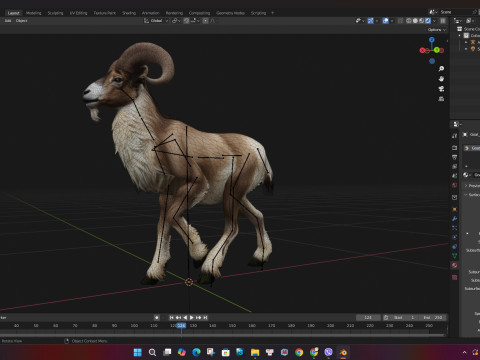Open the UV Editing workspace tab
480x360 pixels.
point(78,13)
